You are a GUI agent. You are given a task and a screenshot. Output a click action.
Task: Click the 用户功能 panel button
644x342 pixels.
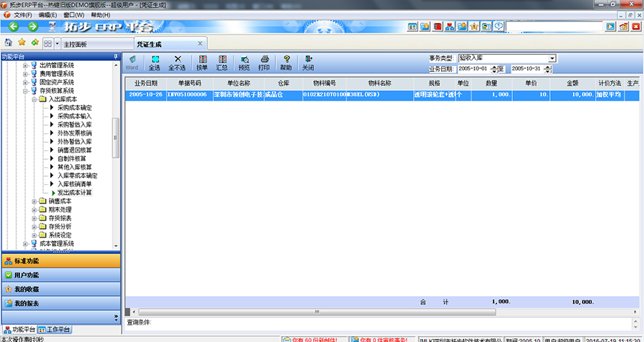59,275
